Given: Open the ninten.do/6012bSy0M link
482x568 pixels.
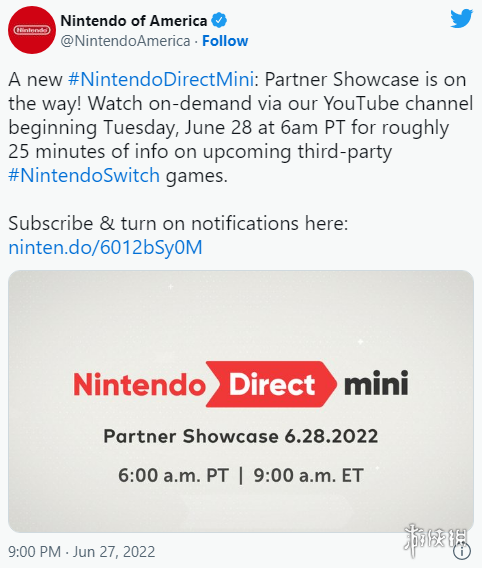Looking at the screenshot, I should pyautogui.click(x=105, y=247).
